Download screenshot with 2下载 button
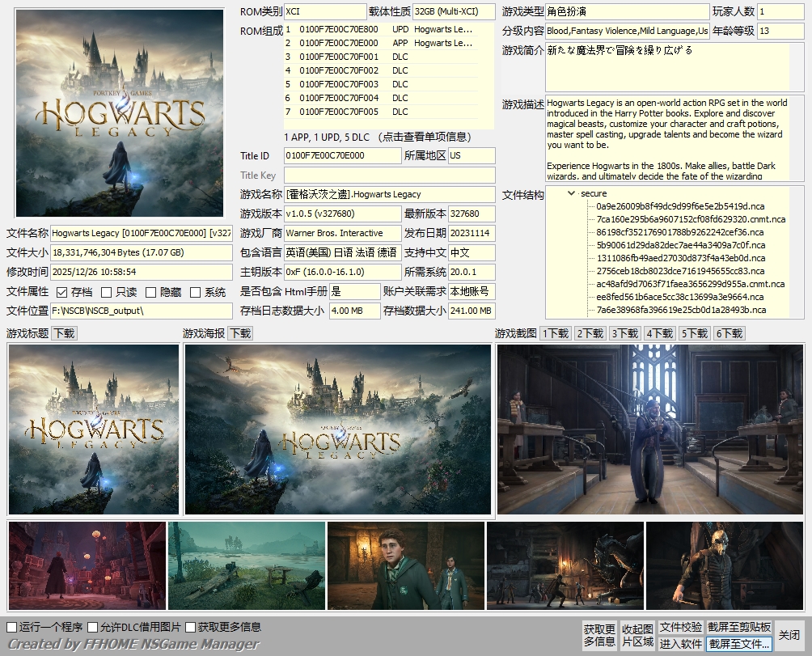 590,333
